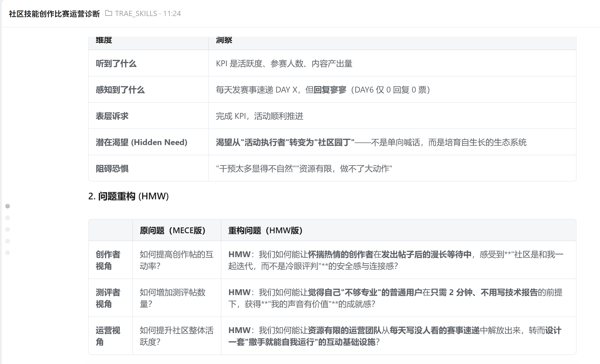Select the 运营视角 row label
Screen dimensions: 600x364
pyautogui.click(x=108, y=336)
